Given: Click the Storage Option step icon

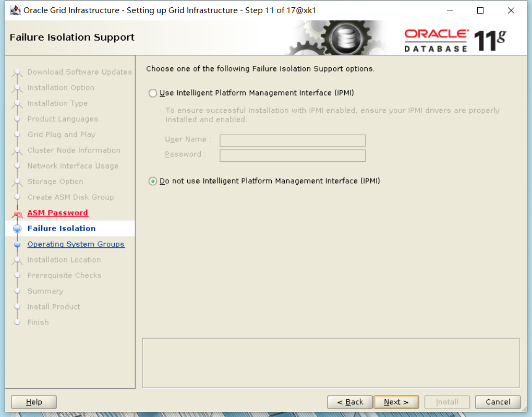Looking at the screenshot, I should 17,182.
